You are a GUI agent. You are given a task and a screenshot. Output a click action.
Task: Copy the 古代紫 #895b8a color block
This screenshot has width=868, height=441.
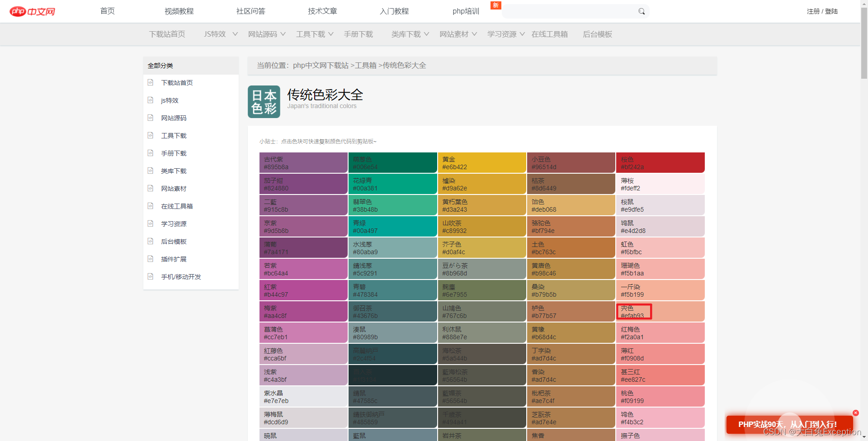point(303,163)
